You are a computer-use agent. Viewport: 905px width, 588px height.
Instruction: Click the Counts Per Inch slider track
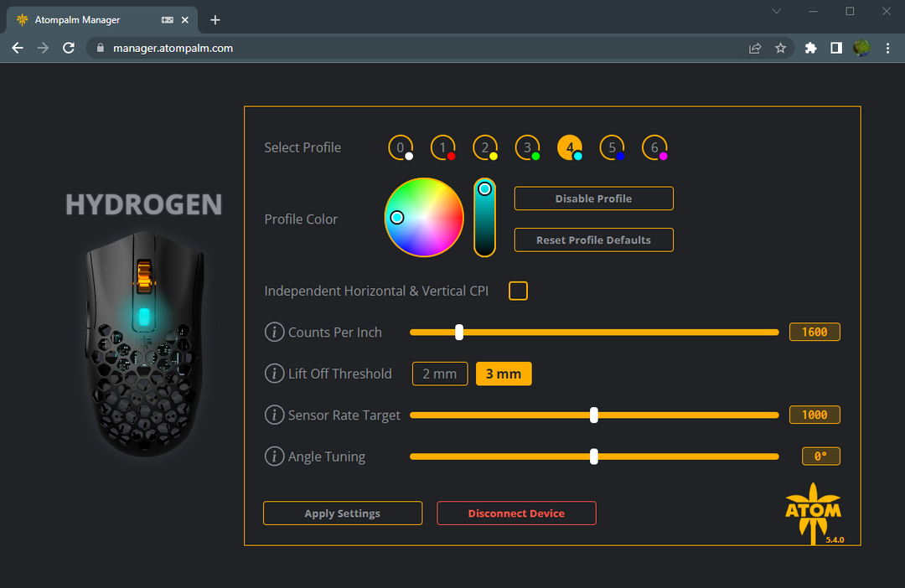594,333
